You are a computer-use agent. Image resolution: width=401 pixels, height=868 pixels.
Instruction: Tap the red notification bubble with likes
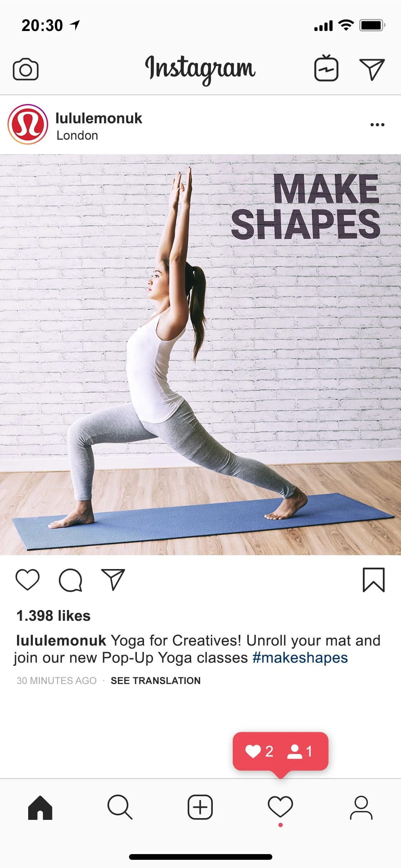(x=281, y=751)
